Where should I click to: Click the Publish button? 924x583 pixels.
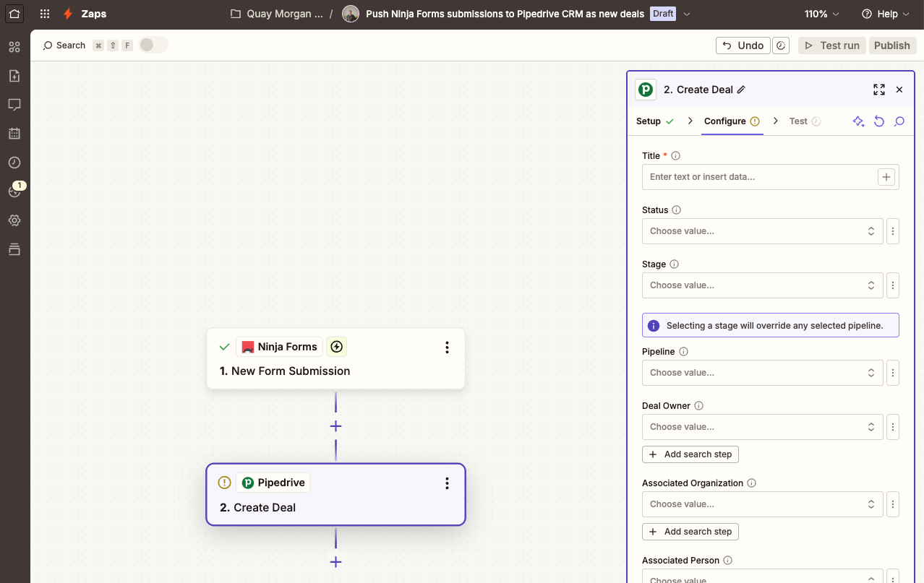(x=892, y=46)
